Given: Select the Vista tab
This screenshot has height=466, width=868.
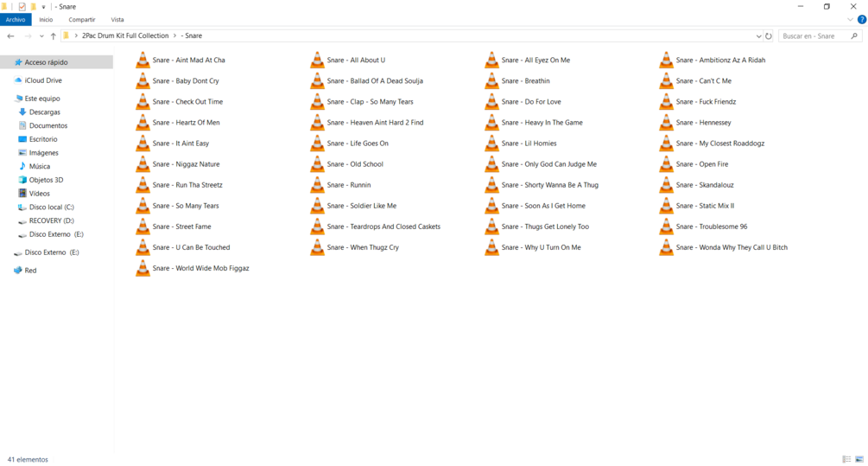Looking at the screenshot, I should point(117,19).
